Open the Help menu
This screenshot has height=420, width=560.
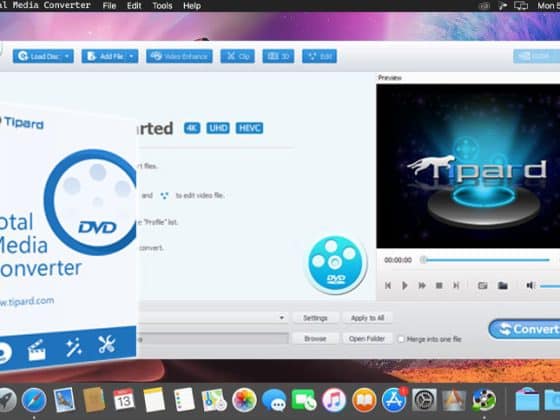(192, 6)
